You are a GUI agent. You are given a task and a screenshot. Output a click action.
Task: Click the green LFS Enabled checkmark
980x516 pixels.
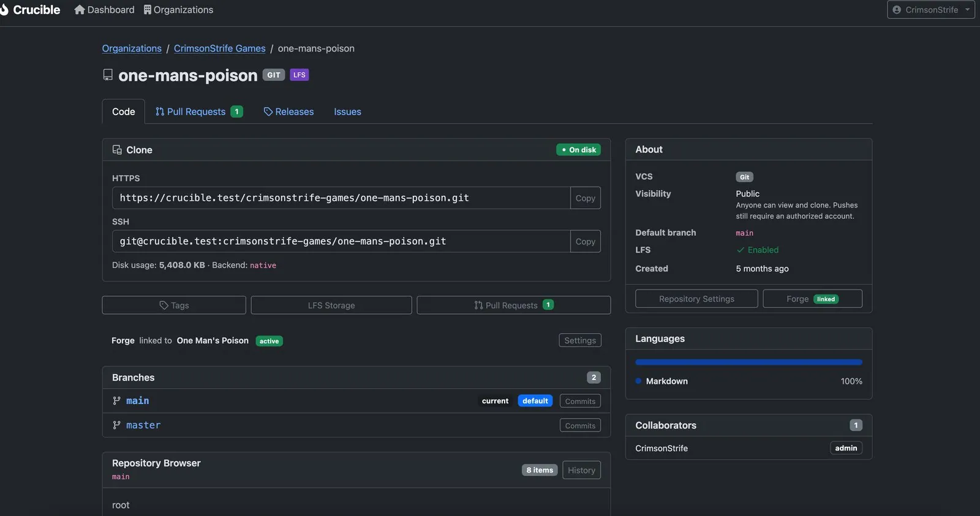pyautogui.click(x=741, y=250)
